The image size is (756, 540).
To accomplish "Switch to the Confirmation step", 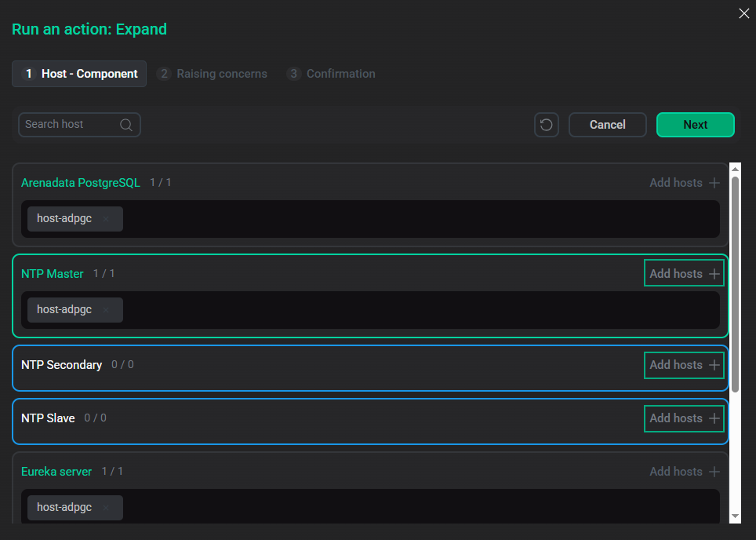I will 331,74.
